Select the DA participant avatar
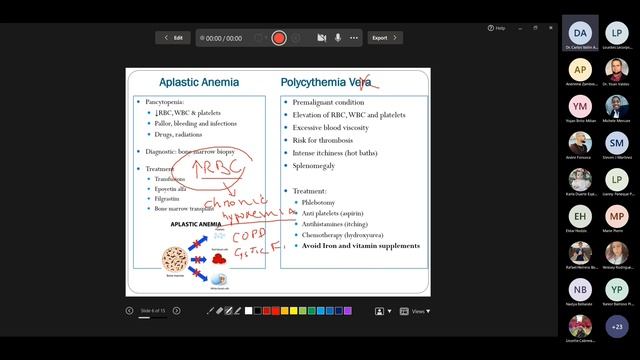640x360 pixels. point(580,33)
